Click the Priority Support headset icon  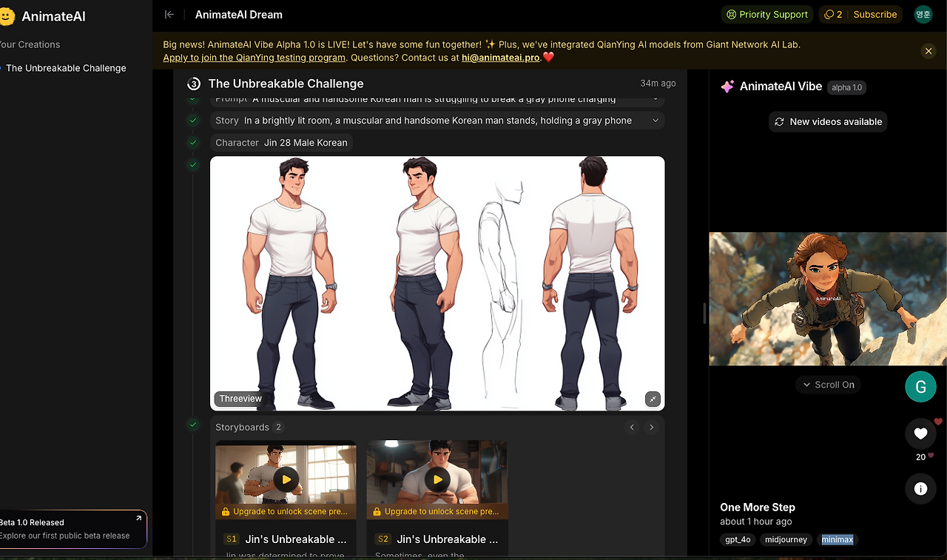point(731,14)
